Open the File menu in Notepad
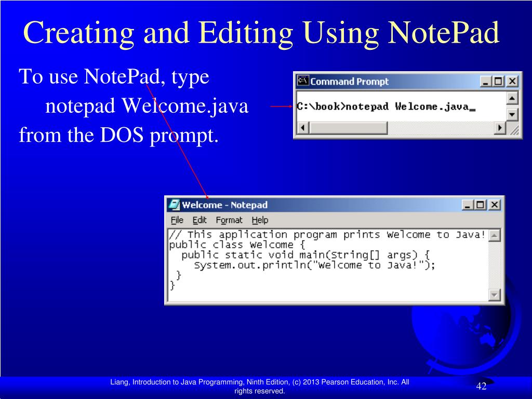This screenshot has height=399, width=532. (x=177, y=220)
